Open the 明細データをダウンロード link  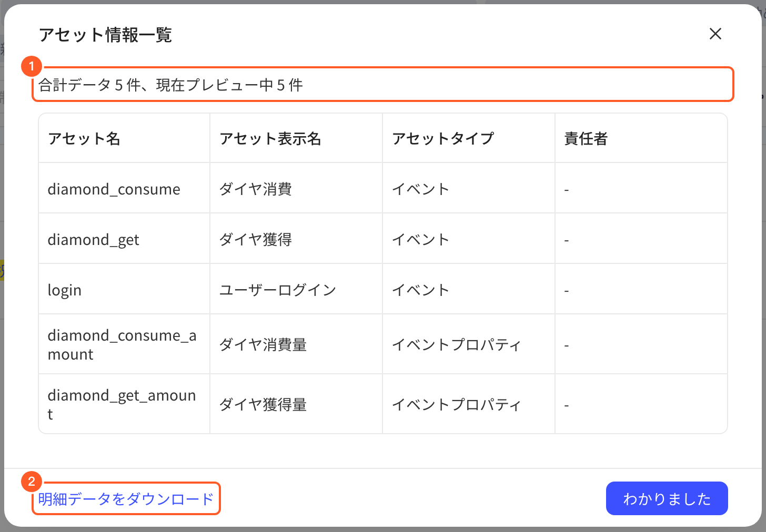tap(126, 499)
